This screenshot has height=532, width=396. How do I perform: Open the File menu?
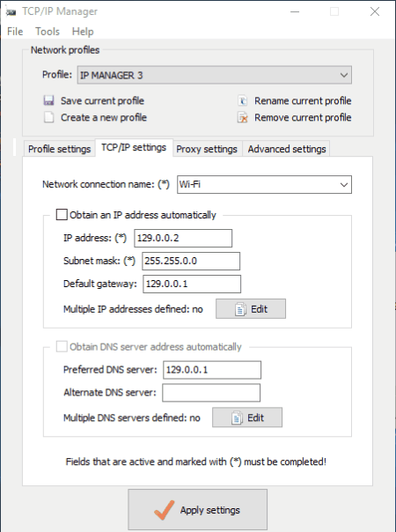pyautogui.click(x=15, y=32)
